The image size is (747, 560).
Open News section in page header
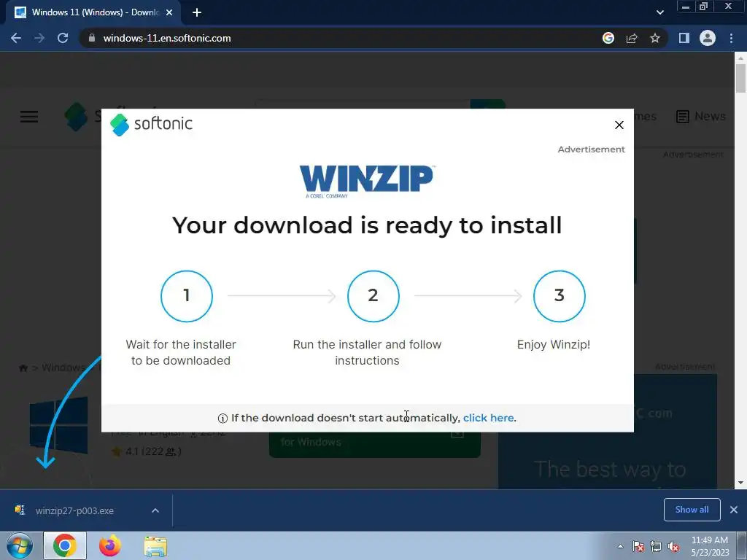(701, 116)
